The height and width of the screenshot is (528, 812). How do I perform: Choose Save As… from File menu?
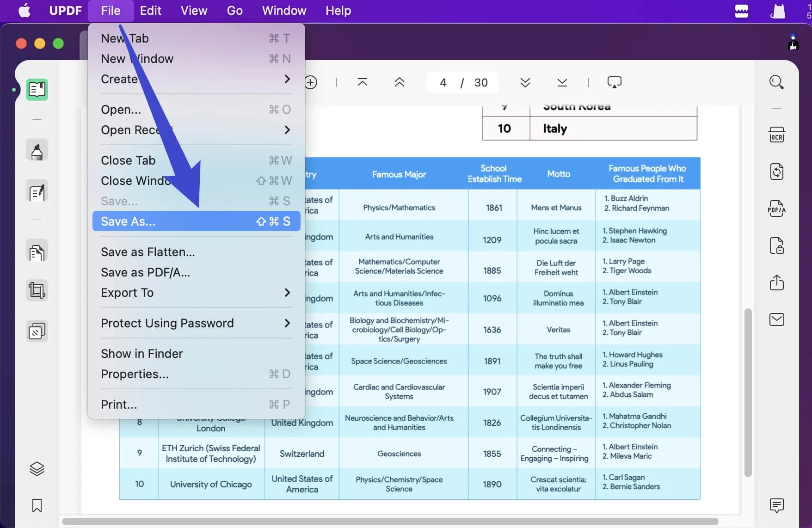(197, 221)
